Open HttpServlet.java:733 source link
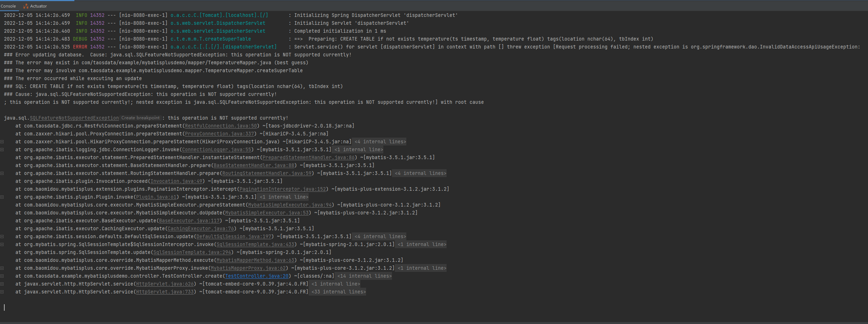Screen dimensions: 868x324 (165, 292)
